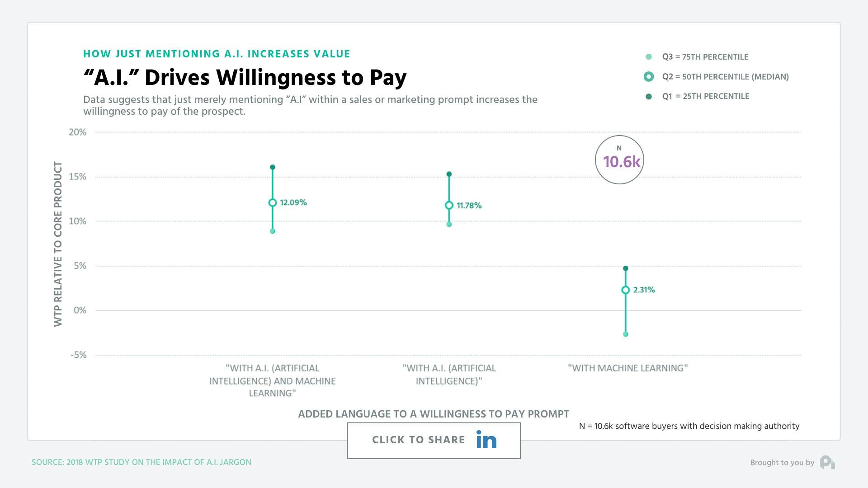Click the LinkedIn icon in the share button
868x488 pixels.
(486, 440)
